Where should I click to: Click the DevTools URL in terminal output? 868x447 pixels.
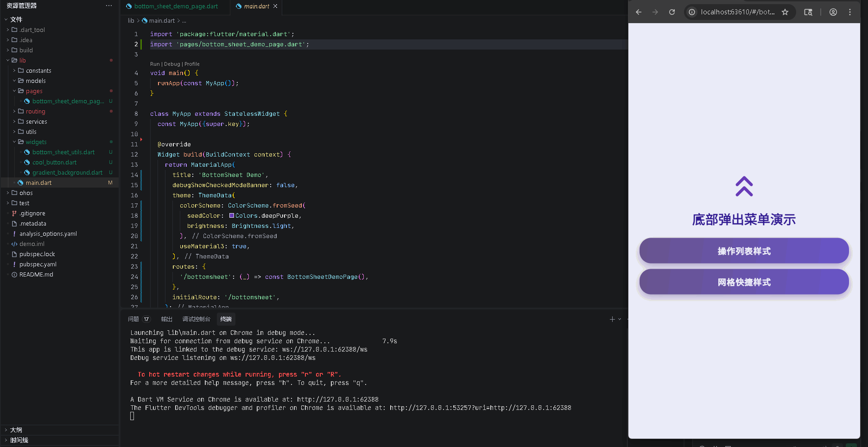[x=481, y=408]
